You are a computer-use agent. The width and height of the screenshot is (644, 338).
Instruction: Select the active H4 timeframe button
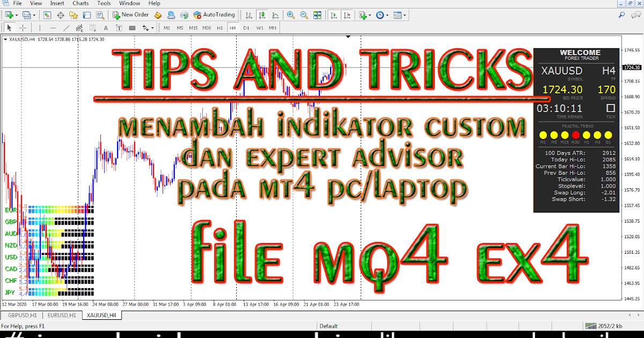[233, 28]
